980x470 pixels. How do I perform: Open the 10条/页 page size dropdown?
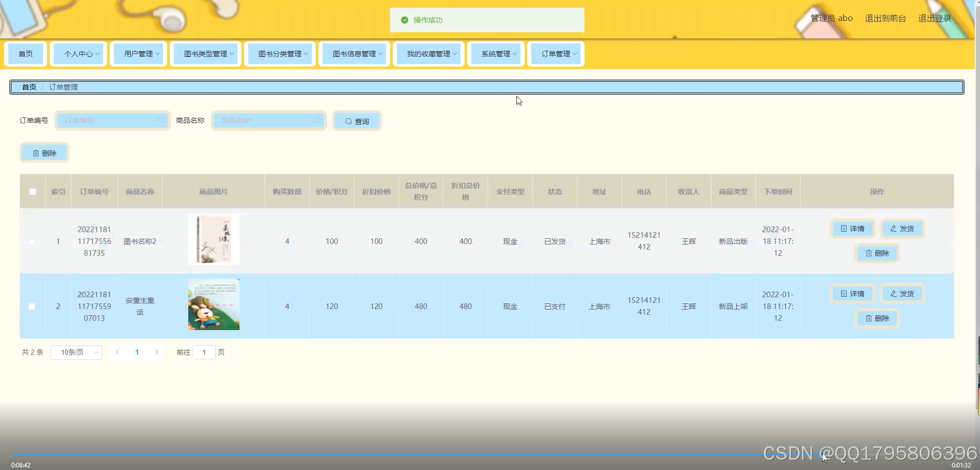pos(76,352)
